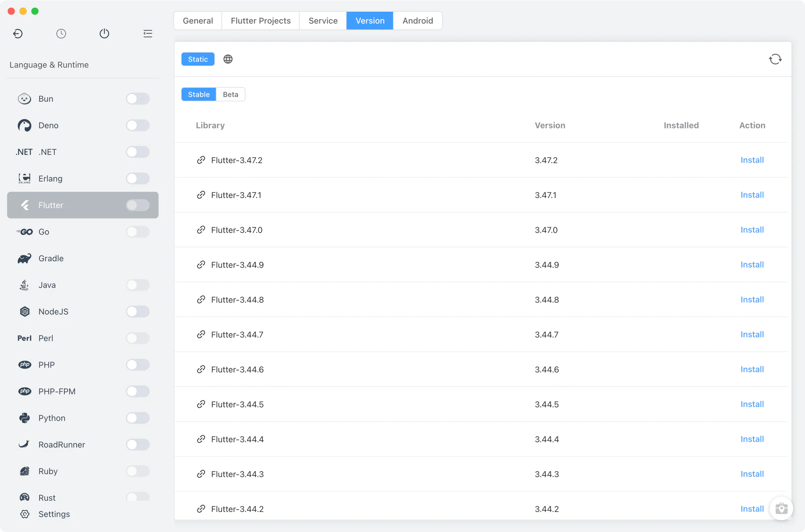This screenshot has width=805, height=532.
Task: Toggle the Go switch
Action: (138, 232)
